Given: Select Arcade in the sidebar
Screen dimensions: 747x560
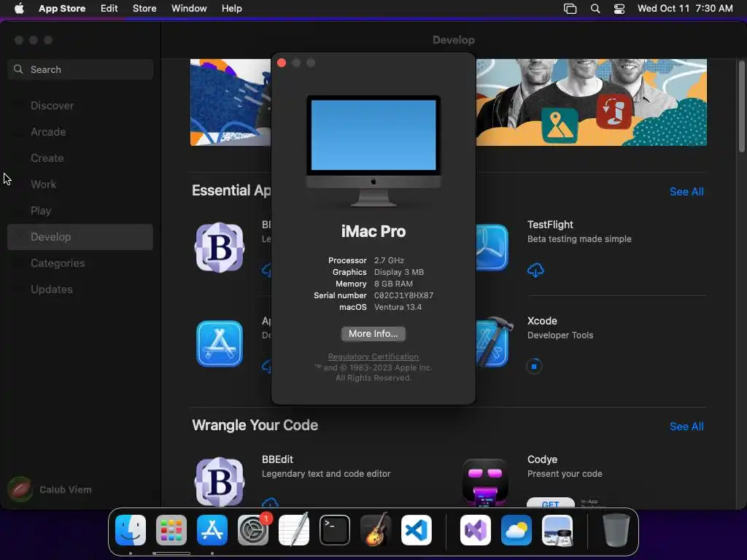Looking at the screenshot, I should tap(80, 132).
